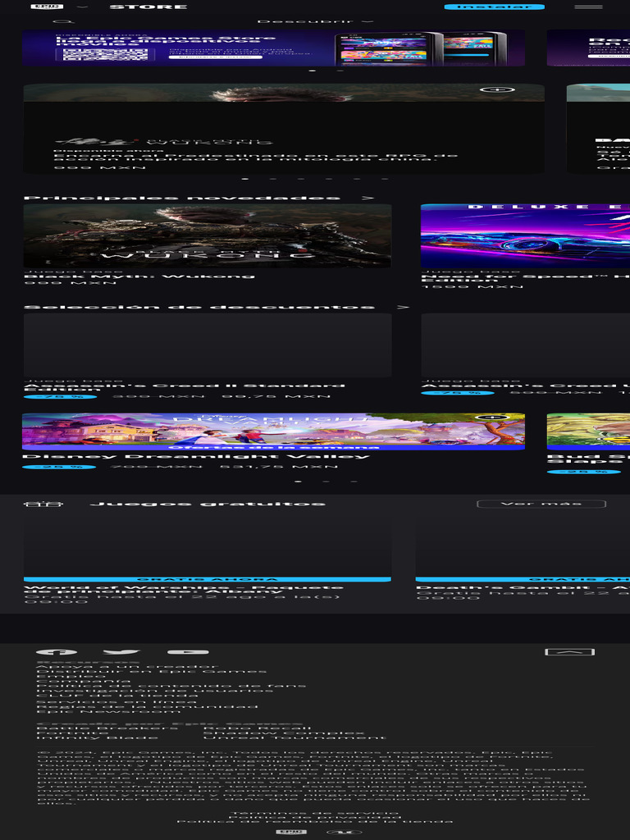Open the mobile Epic Games Store banner
Image resolution: width=630 pixels, height=840 pixels.
click(273, 48)
